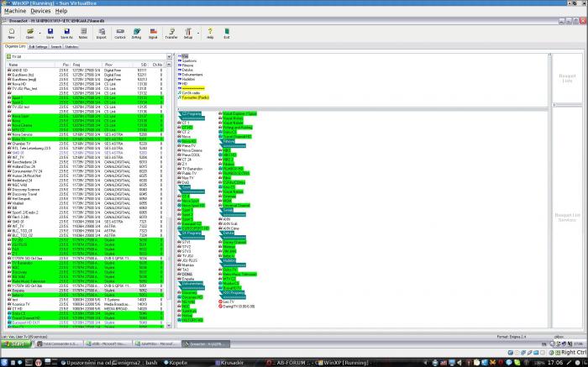Start the Transfer tool

coord(171,34)
